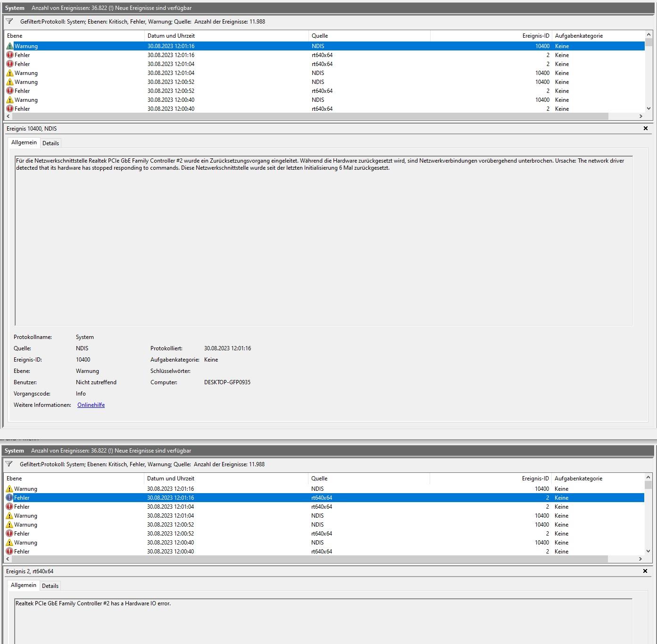Click icon of selected Fehler 12:01:16 row, lower list
The height and width of the screenshot is (644, 657).
coord(9,498)
